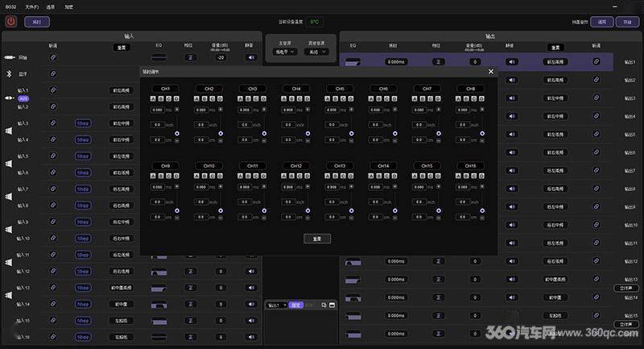This screenshot has width=644, height=349.
Task: Select group A for CH1
Action: 153,98
